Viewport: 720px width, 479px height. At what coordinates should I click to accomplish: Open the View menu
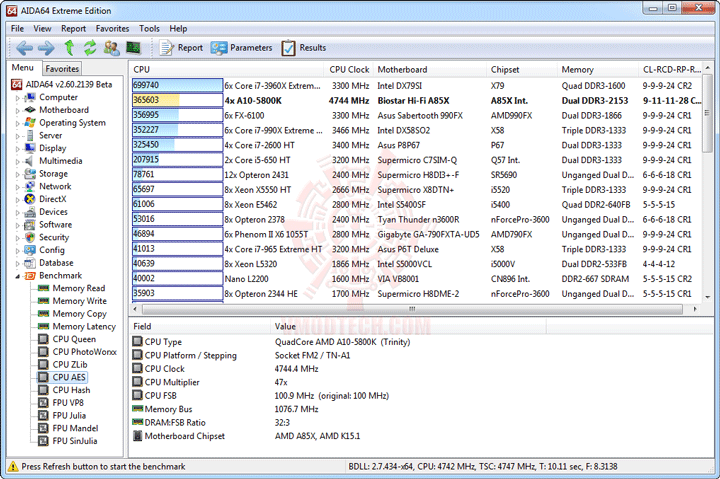[42, 28]
